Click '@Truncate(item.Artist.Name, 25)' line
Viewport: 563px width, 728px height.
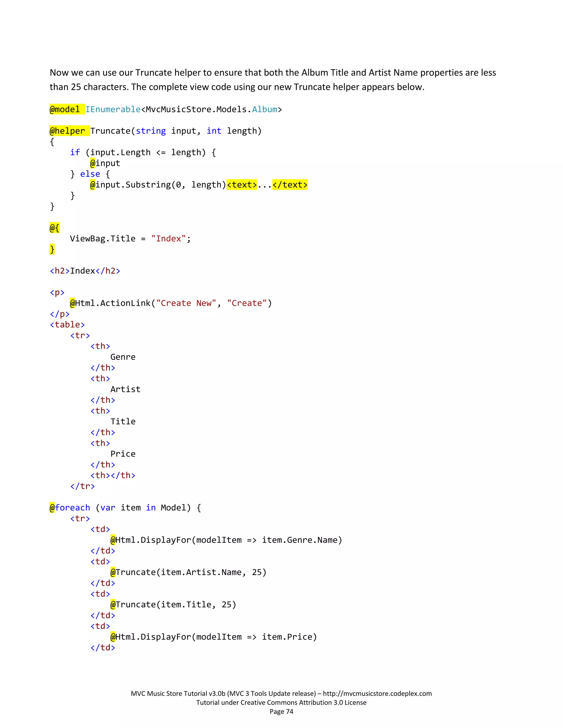[188, 572]
